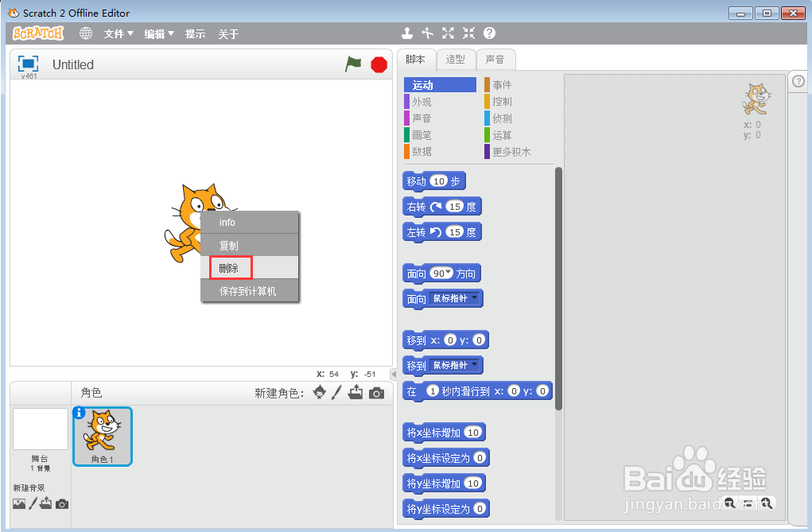The width and height of the screenshot is (812, 532).
Task: Upload backdrop from file icon
Action: (x=46, y=503)
